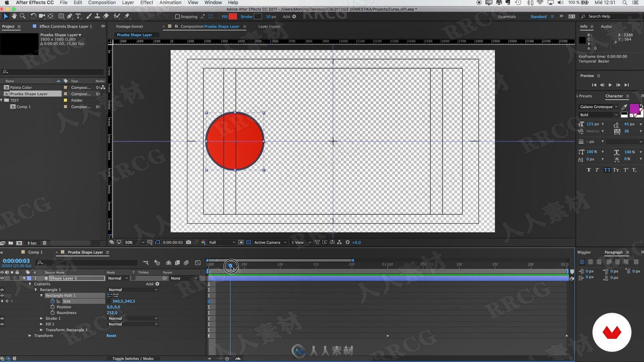Click the Snapping toggle icon
644x362 pixels.
(176, 16)
